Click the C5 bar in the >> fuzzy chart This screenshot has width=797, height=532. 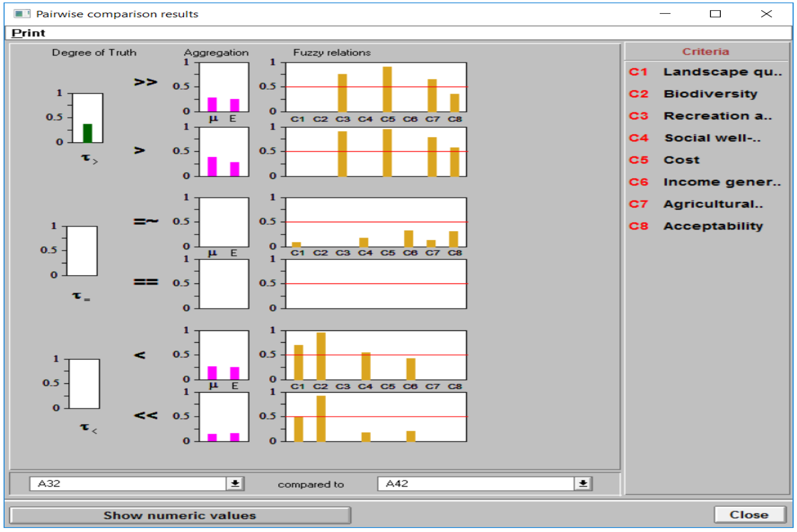[x=387, y=90]
